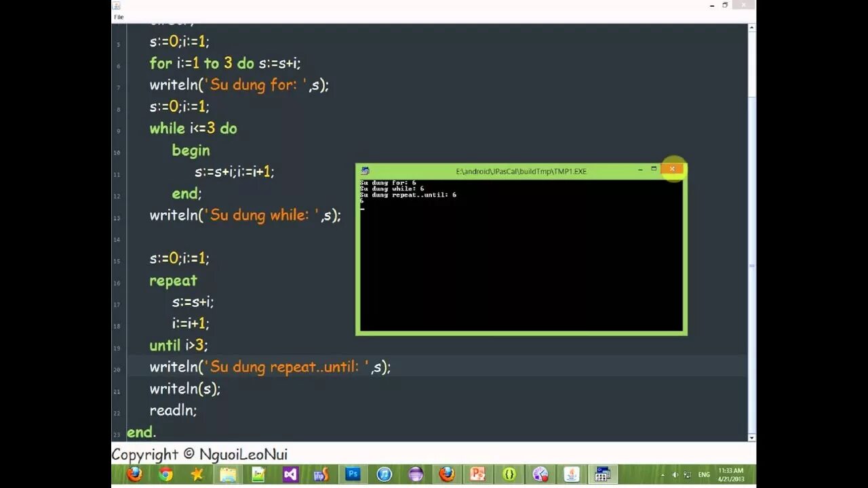Viewport: 868px width, 488px height.
Task: Open the PHP editor taskbar icon
Action: [x=321, y=474]
